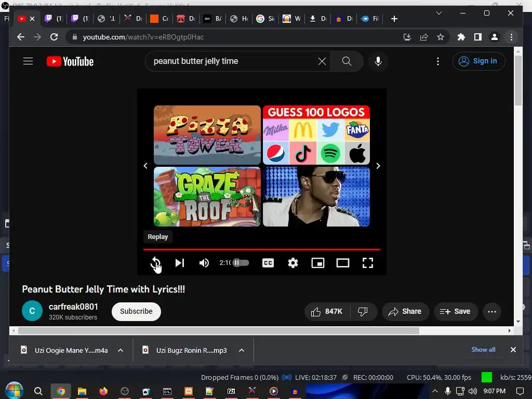Expand Uzi Bugz Ronin download options
The height and width of the screenshot is (399, 532).
click(242, 350)
